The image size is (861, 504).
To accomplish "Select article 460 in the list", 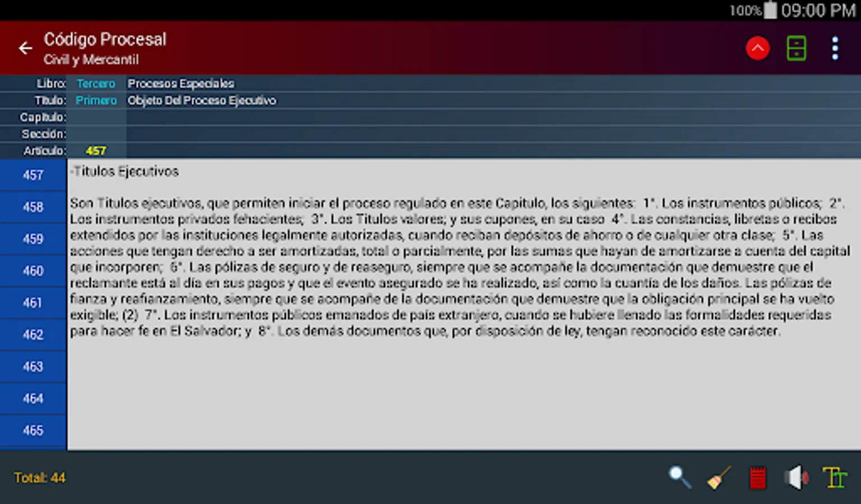I will (33, 271).
